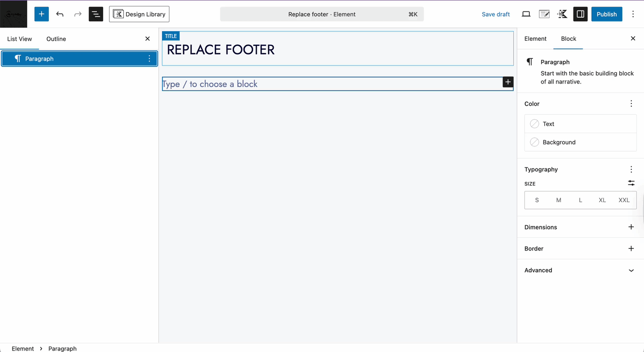Open Paragraph block options via three-dot menu
The height and width of the screenshot is (352, 644).
[149, 58]
